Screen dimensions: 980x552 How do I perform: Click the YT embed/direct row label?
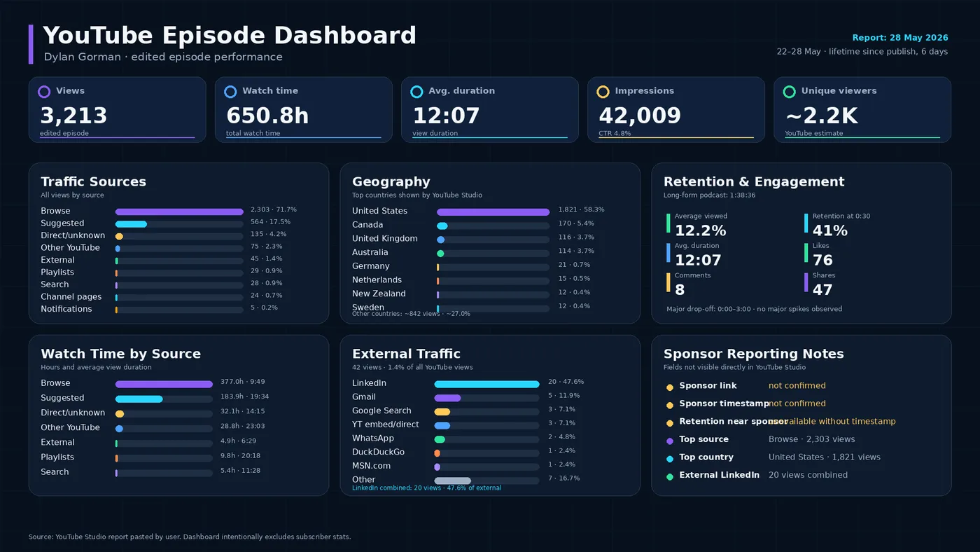(386, 425)
